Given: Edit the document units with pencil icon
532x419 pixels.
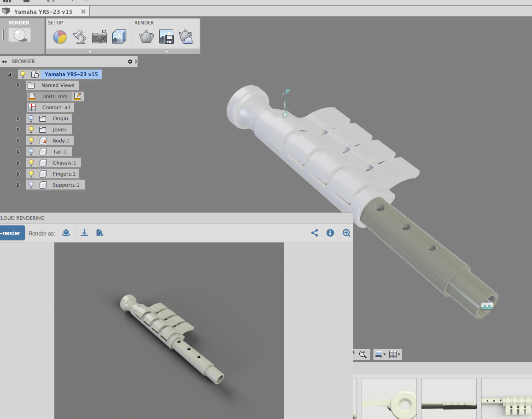Looking at the screenshot, I should (x=77, y=96).
